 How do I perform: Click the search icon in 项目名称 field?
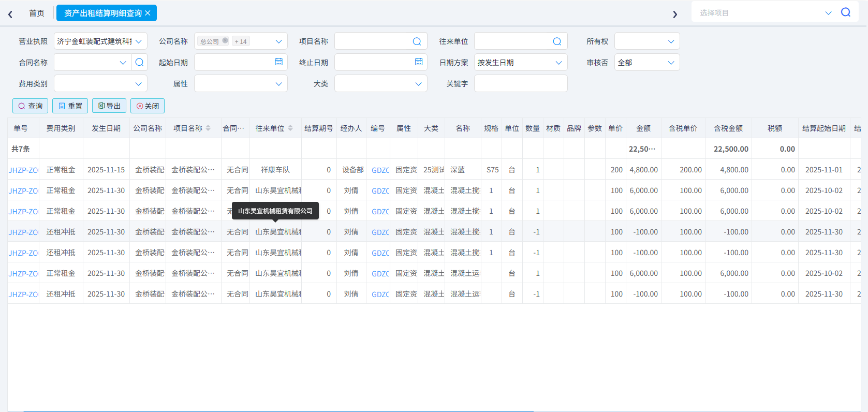417,41
